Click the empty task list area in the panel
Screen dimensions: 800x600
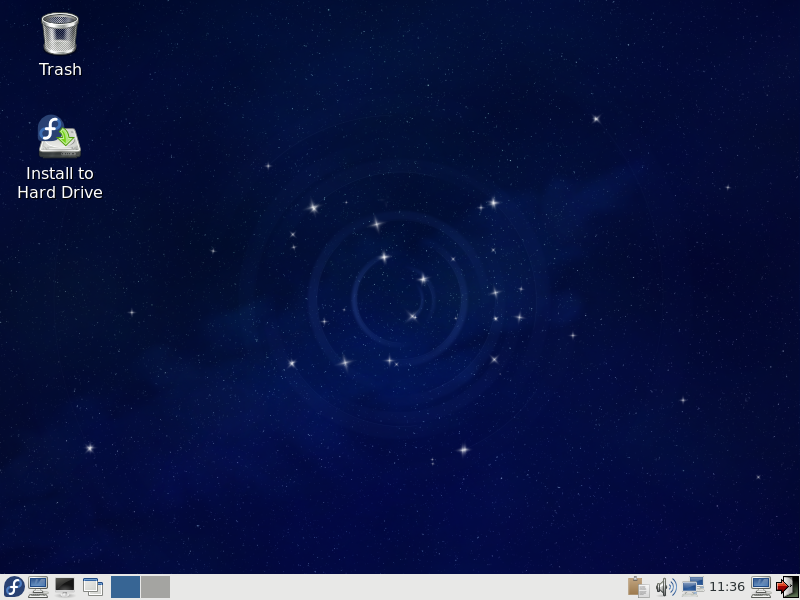click(400, 587)
